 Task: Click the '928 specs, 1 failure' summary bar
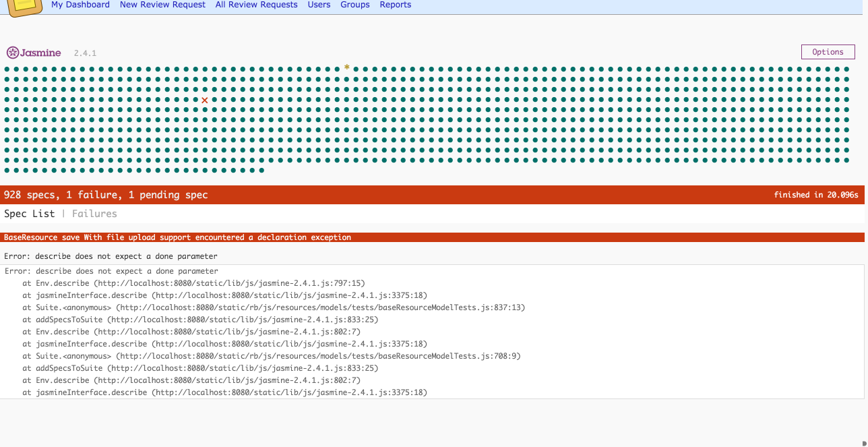click(432, 195)
